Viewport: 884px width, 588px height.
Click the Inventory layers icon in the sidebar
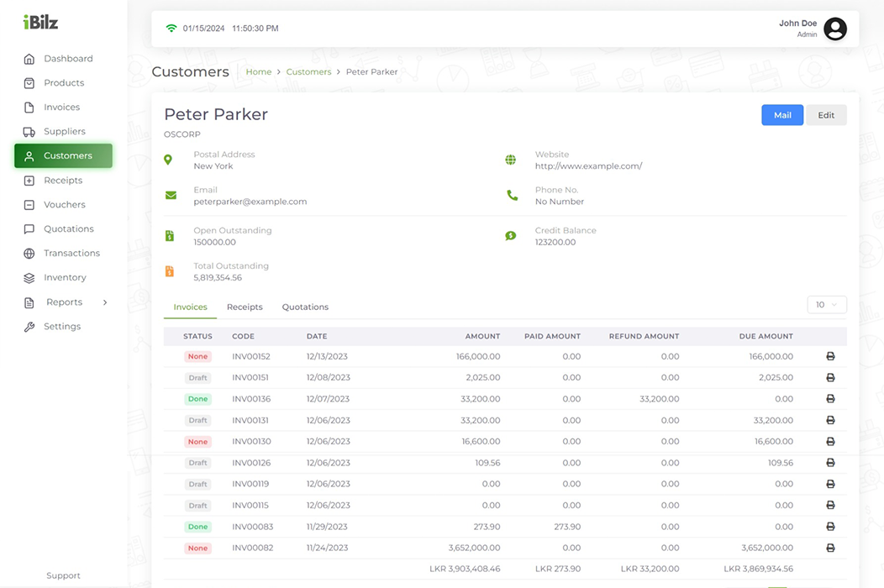click(x=29, y=278)
